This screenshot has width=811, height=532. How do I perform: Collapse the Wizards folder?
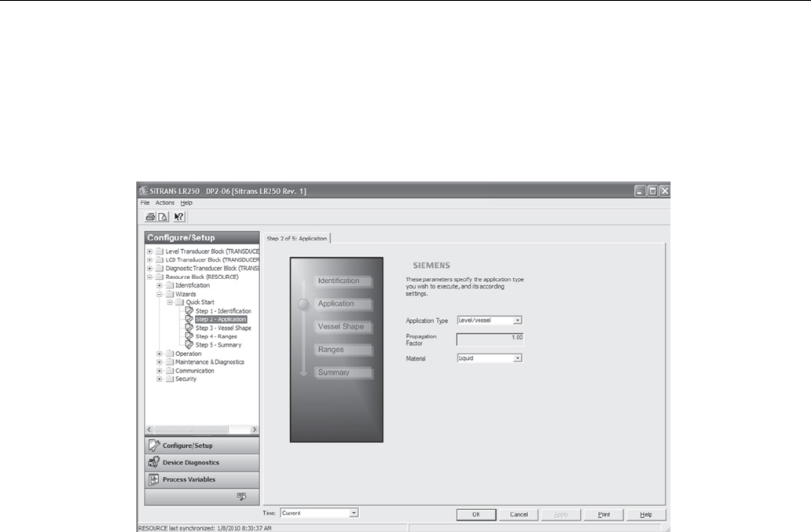coord(160,294)
